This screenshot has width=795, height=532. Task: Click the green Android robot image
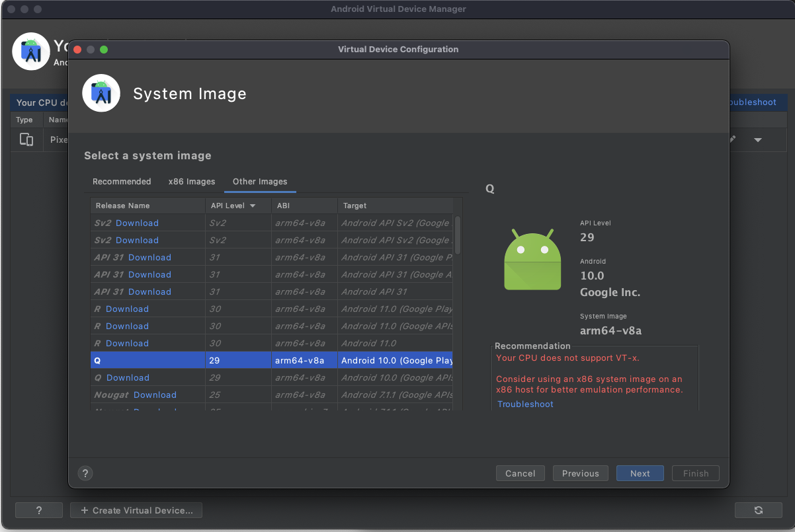click(532, 260)
